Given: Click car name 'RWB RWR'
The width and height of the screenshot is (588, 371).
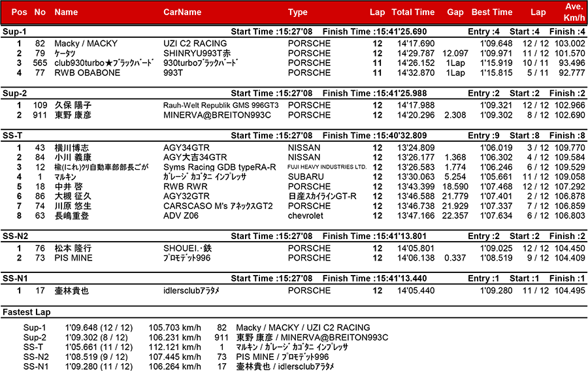Looking at the screenshot, I should point(186,187).
